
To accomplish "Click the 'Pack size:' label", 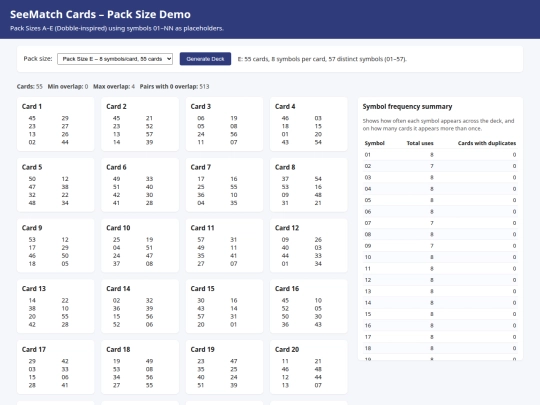I will (38, 59).
